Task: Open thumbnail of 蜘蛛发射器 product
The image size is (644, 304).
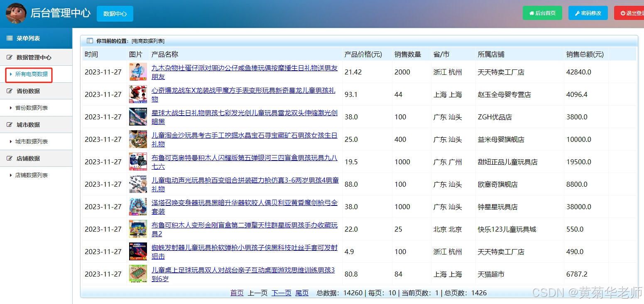Action: coord(138,252)
